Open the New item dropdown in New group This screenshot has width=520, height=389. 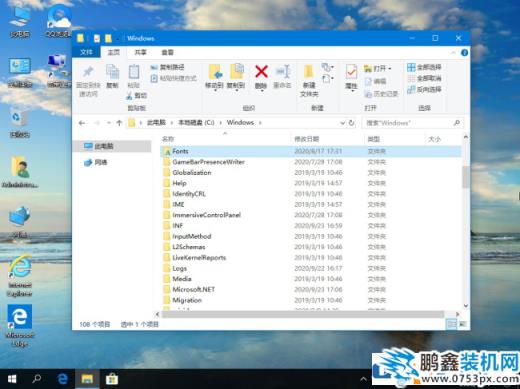(x=328, y=68)
